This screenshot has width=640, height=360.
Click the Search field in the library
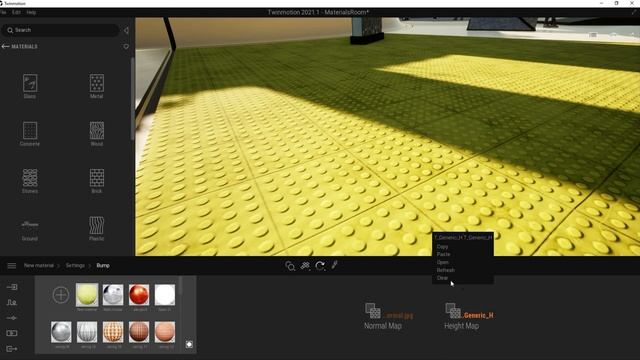pos(60,30)
